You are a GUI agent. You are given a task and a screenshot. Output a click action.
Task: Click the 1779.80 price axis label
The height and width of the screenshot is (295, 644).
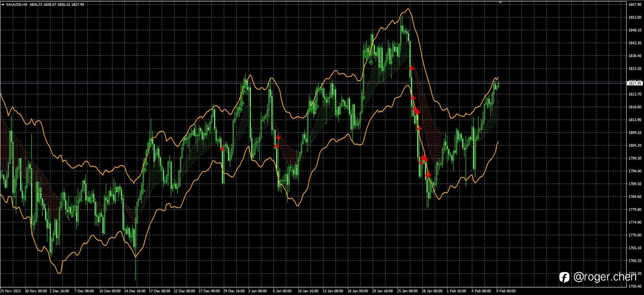pos(634,210)
